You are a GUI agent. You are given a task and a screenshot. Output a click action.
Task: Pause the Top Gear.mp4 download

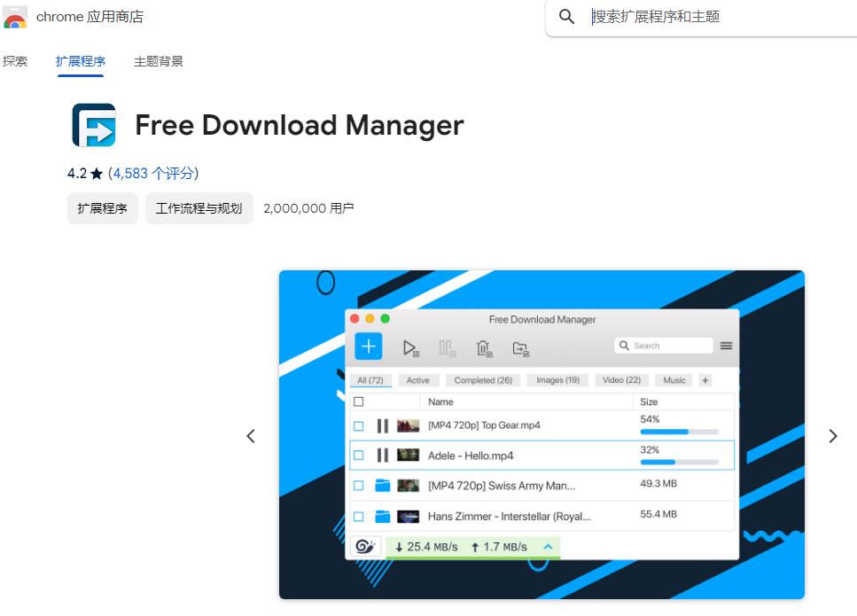(383, 425)
